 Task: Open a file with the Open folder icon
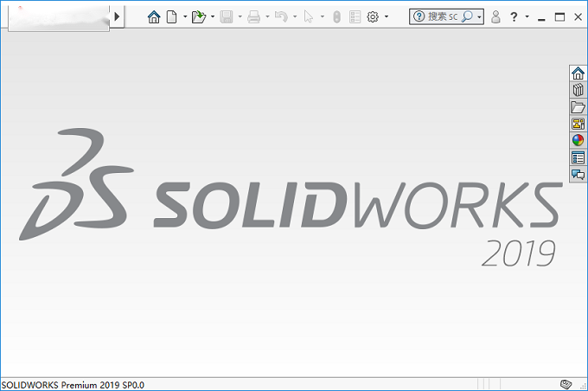tap(199, 17)
